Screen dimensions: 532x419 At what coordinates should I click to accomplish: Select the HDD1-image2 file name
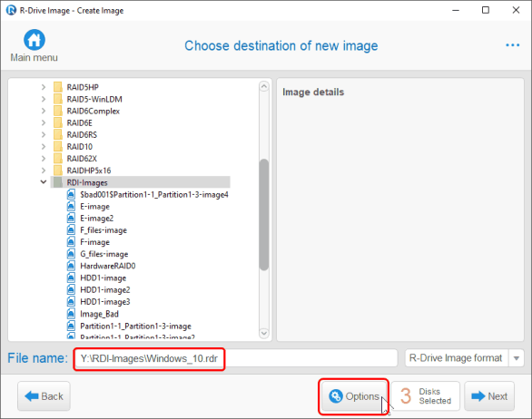104,290
